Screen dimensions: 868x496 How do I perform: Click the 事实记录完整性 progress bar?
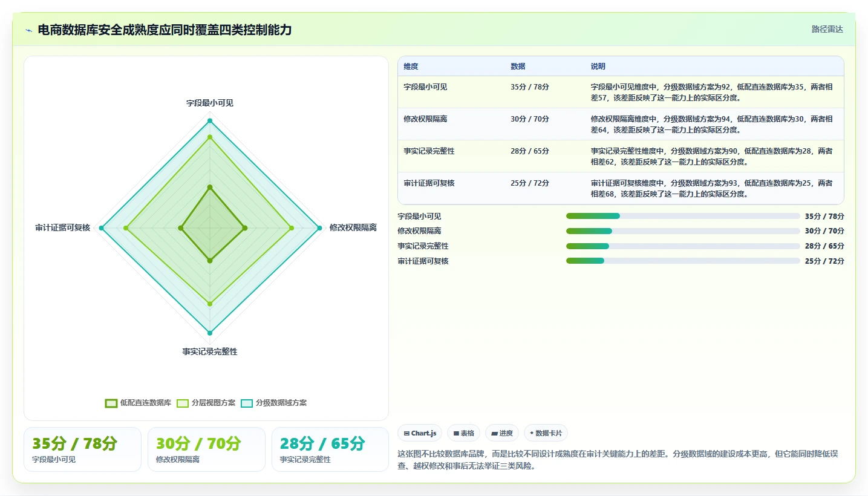[x=683, y=246]
